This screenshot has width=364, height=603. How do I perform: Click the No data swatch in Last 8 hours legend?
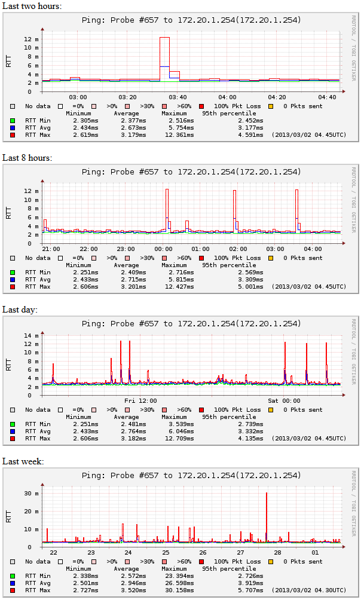tap(13, 258)
